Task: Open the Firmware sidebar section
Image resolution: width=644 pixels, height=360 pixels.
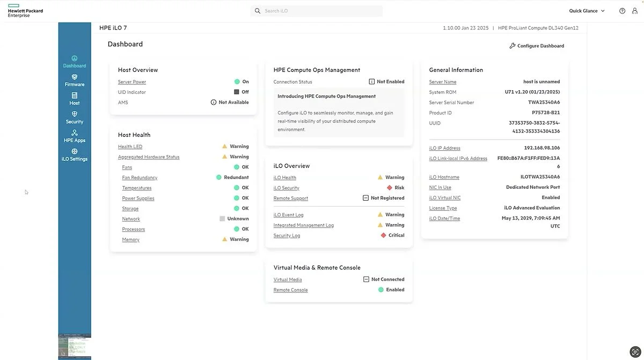Action: coord(74,80)
